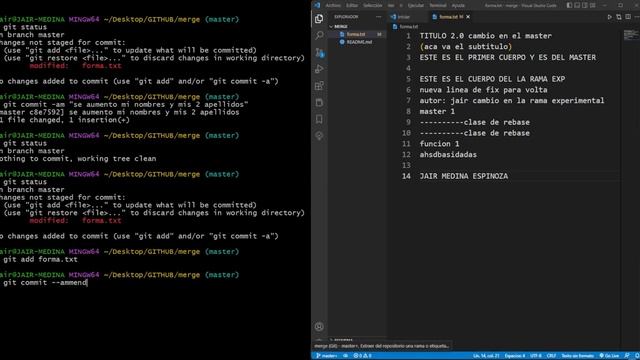Click line 14 JAIR MEDINA ESPINOZA in editor
640x360 pixels.
click(x=464, y=176)
